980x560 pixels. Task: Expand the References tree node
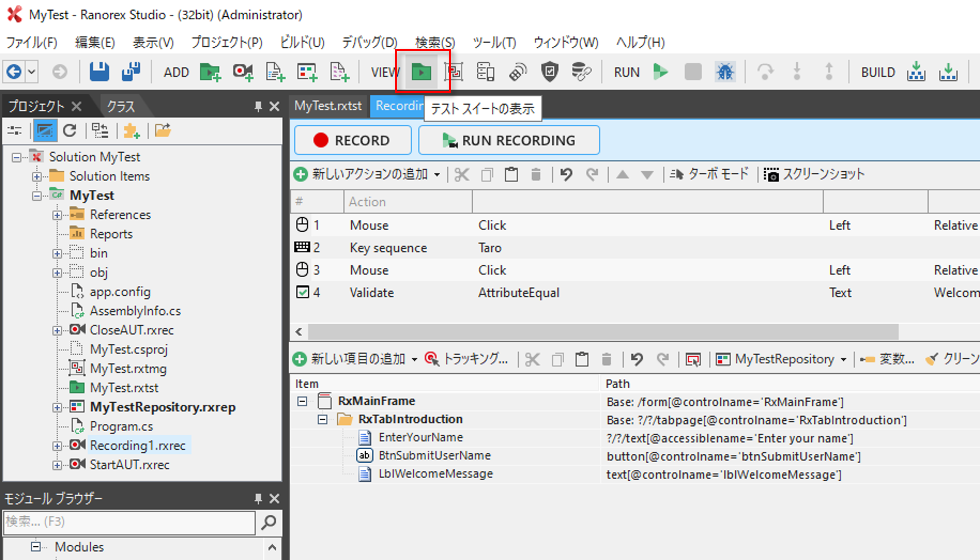click(x=57, y=215)
